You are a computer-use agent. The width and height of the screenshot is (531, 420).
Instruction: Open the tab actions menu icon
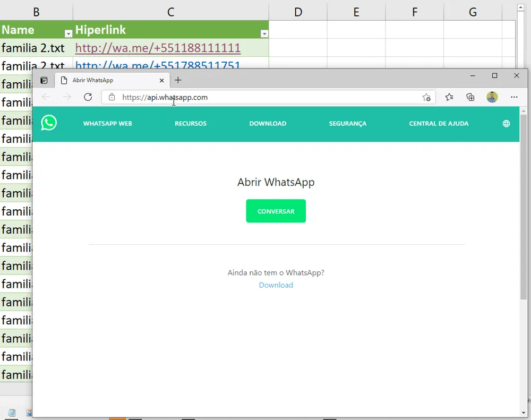tap(44, 80)
